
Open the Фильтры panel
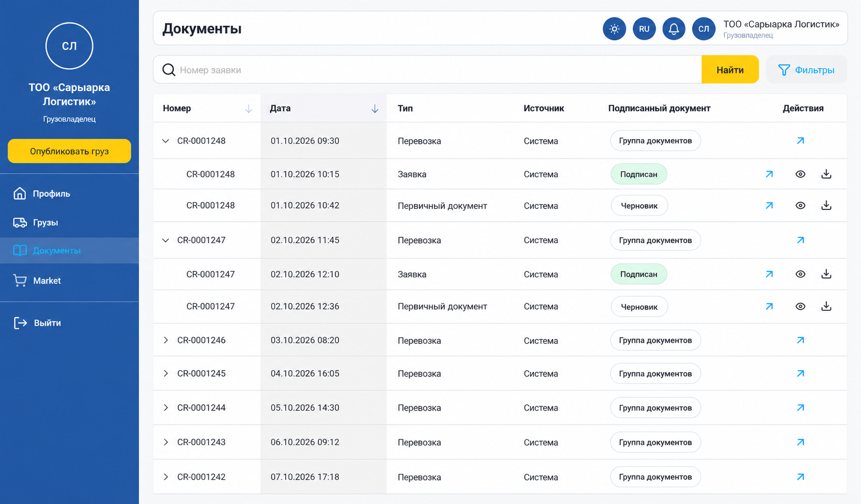tap(806, 70)
